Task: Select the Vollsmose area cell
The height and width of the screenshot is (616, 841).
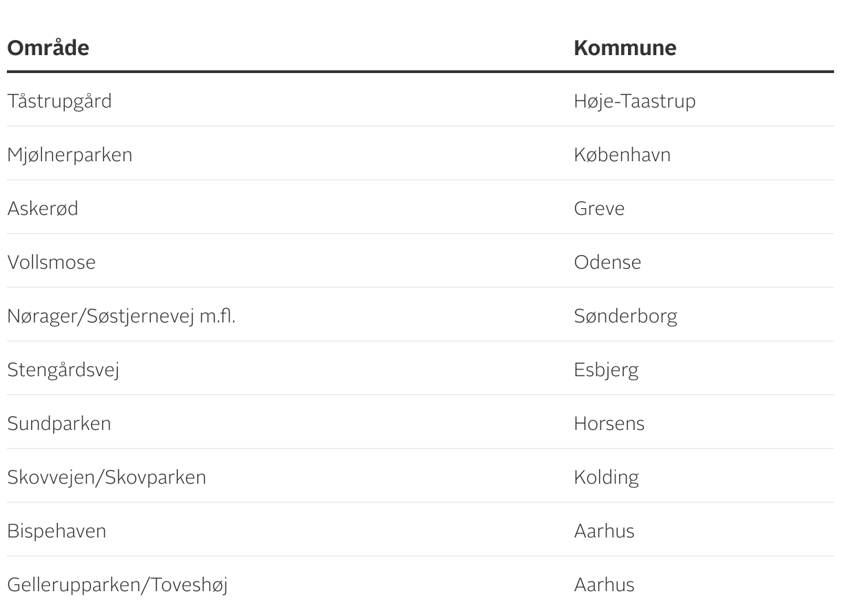Action: (x=52, y=263)
